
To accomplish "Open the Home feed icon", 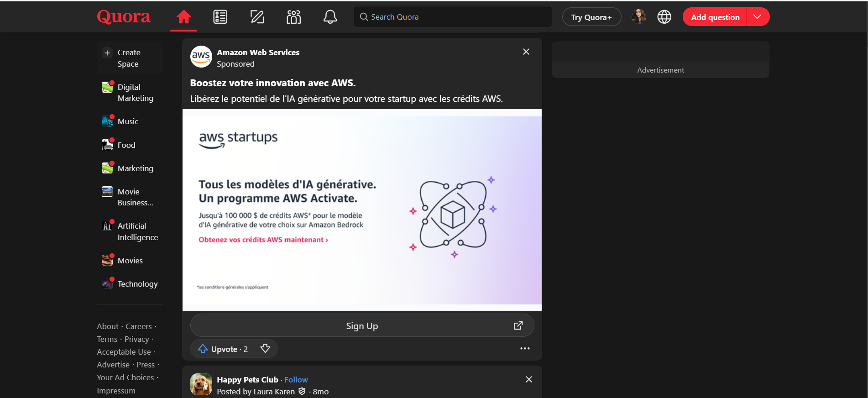I will coord(183,17).
